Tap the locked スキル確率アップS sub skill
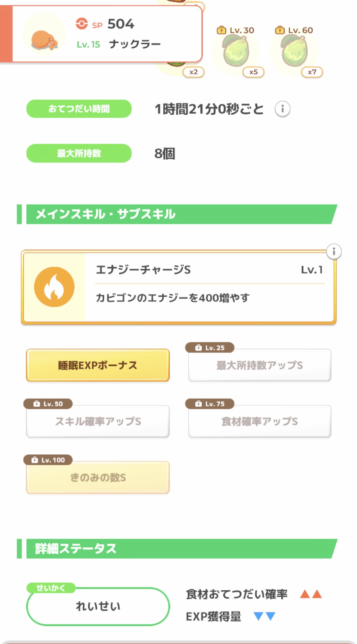The image size is (357, 644). pos(98,421)
